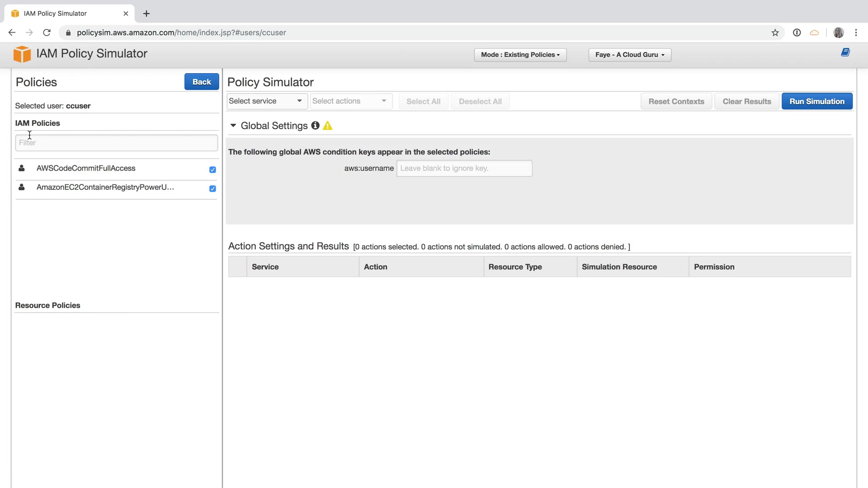The height and width of the screenshot is (488, 868).
Task: Click the Clear Results button
Action: [x=746, y=101]
